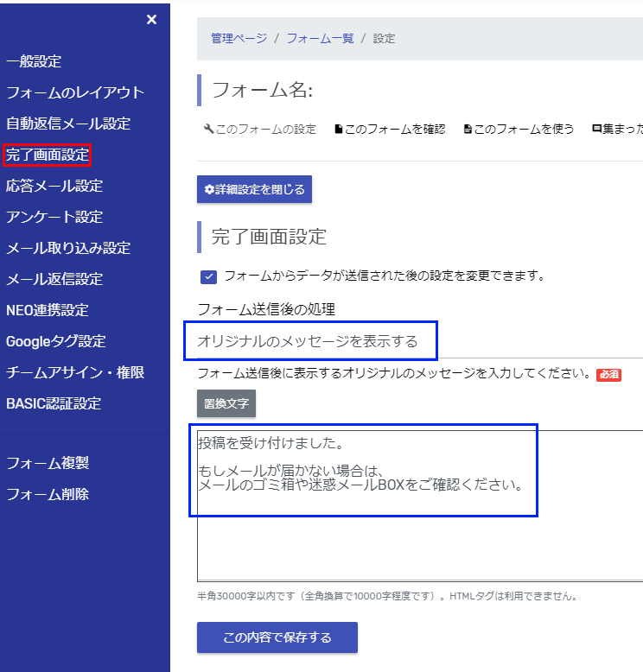Open the フォーム送信後の処理 dropdown
The width and height of the screenshot is (643, 672).
(x=420, y=342)
